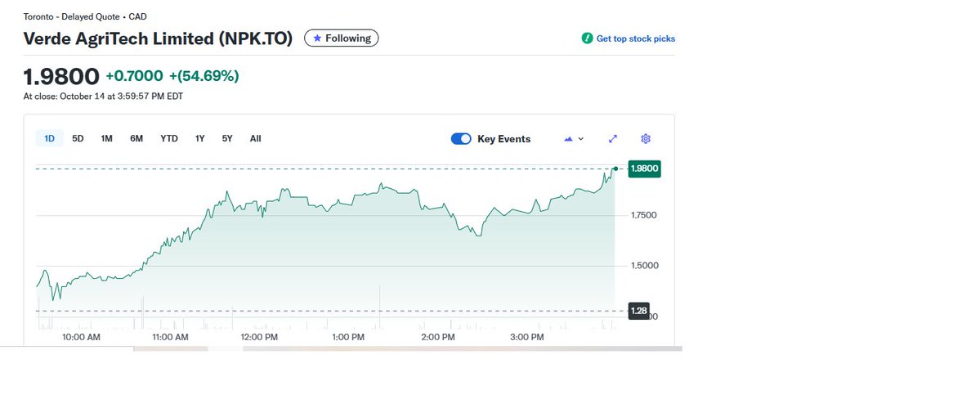
Task: Open chart settings gear icon
Action: click(646, 139)
